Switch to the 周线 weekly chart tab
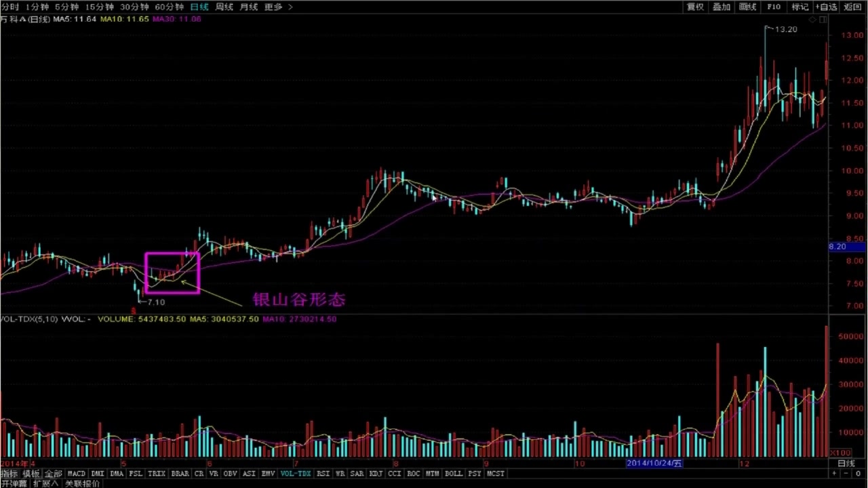This screenshot has width=868, height=488. pyautogui.click(x=224, y=7)
